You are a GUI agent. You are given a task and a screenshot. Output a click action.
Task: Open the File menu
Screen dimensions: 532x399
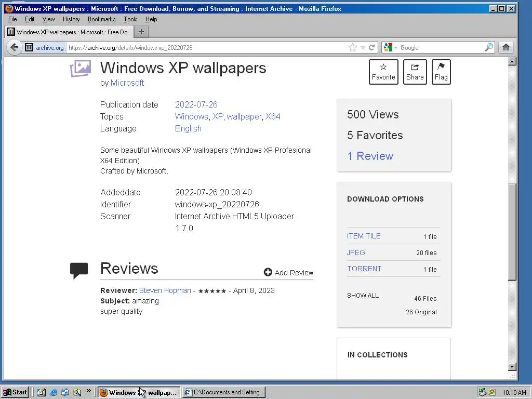pos(12,19)
